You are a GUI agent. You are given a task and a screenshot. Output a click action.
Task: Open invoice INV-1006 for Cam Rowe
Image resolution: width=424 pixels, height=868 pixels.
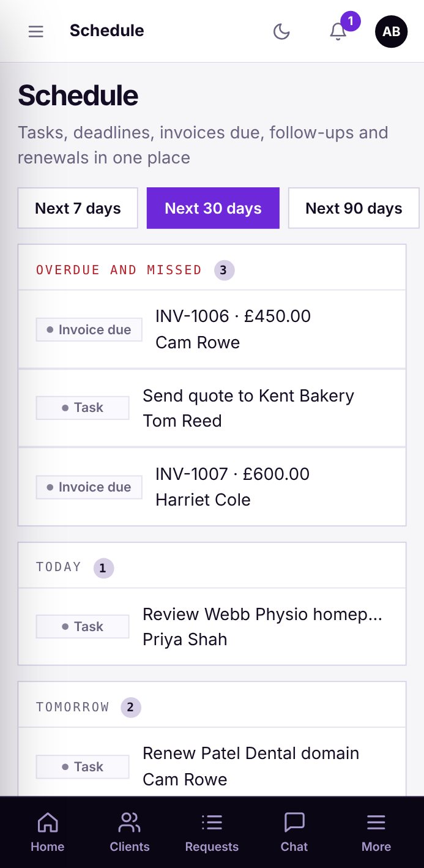(212, 329)
